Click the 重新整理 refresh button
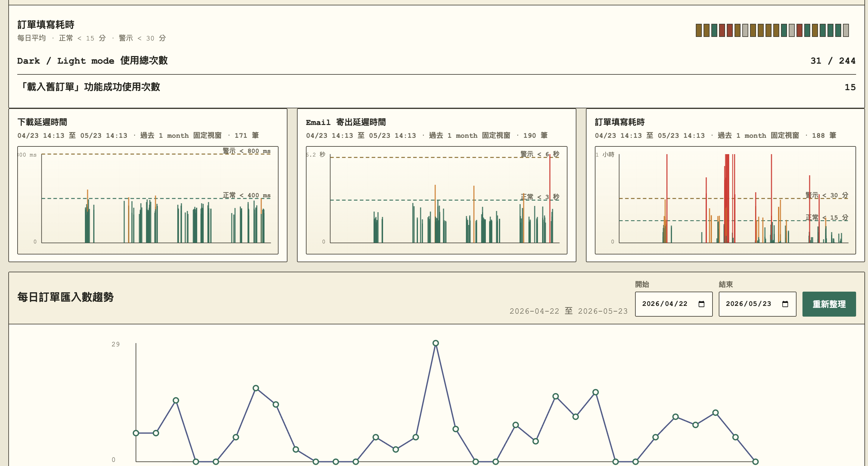 click(x=829, y=304)
